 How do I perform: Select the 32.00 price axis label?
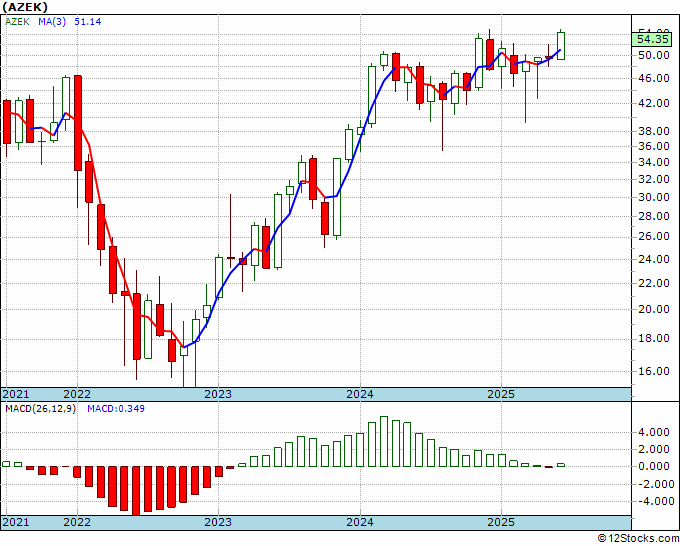click(x=656, y=179)
